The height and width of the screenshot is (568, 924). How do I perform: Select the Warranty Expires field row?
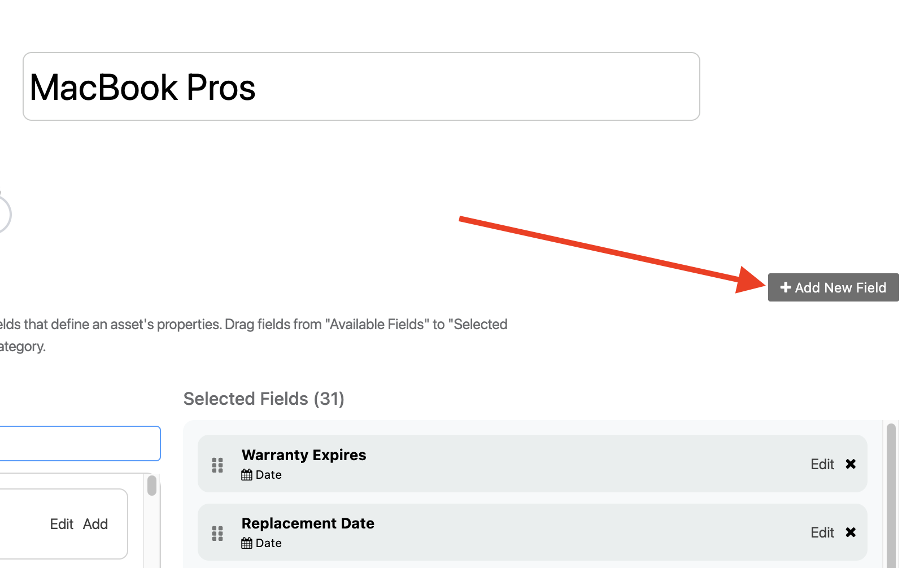point(508,464)
